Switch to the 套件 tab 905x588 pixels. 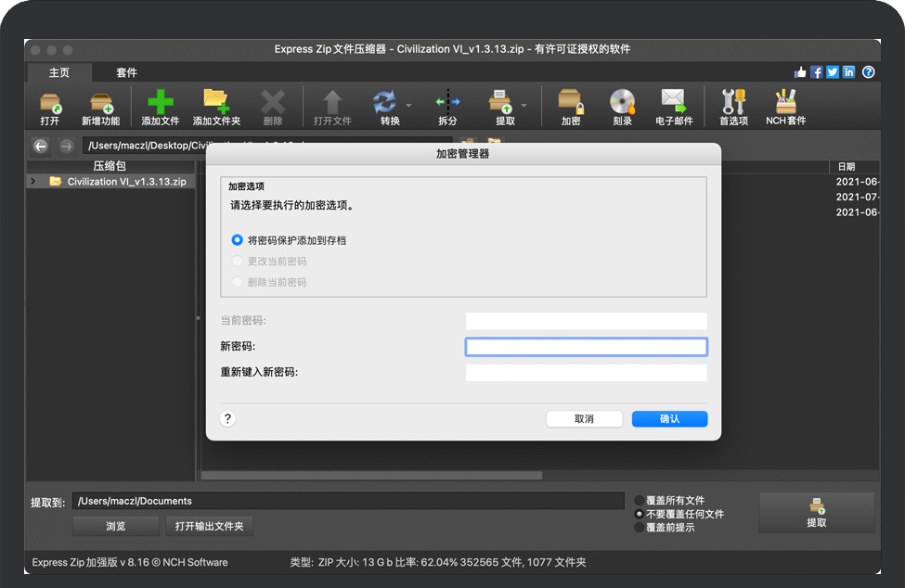tap(125, 71)
